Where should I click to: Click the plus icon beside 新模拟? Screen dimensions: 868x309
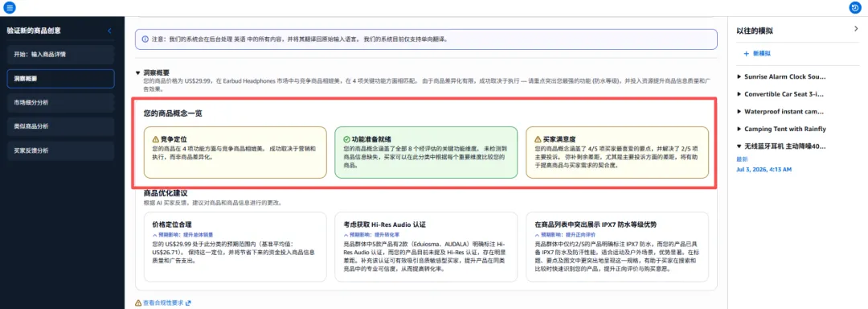click(x=746, y=54)
